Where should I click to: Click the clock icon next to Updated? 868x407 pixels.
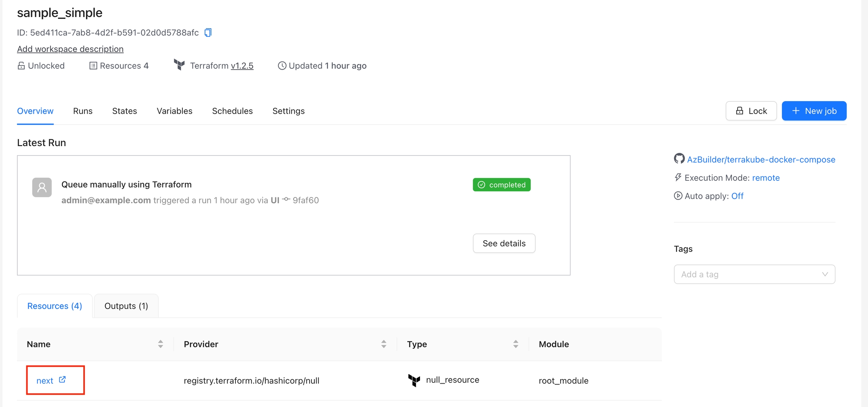tap(282, 66)
